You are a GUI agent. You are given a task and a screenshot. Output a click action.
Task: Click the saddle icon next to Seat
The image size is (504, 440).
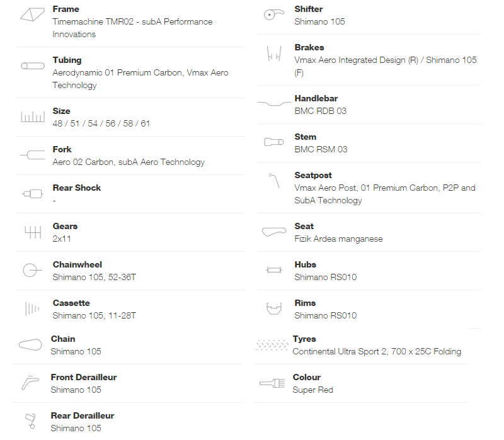(274, 232)
